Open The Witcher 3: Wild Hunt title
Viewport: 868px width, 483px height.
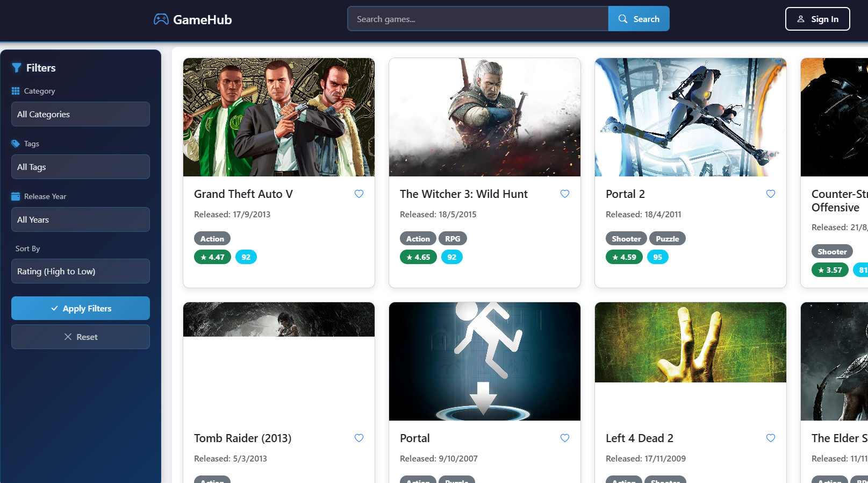[x=464, y=194]
